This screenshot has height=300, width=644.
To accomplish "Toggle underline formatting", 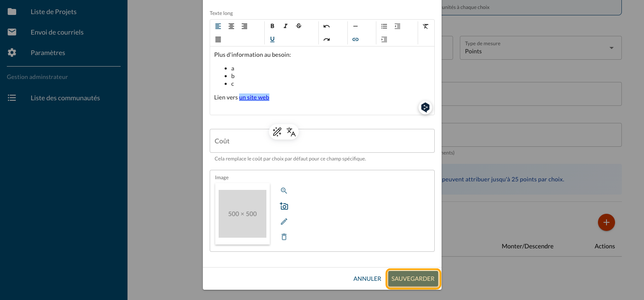I will tap(272, 39).
